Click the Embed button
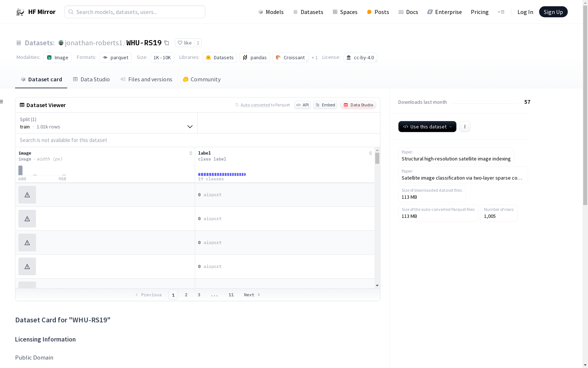This screenshot has width=588, height=368. [325, 105]
